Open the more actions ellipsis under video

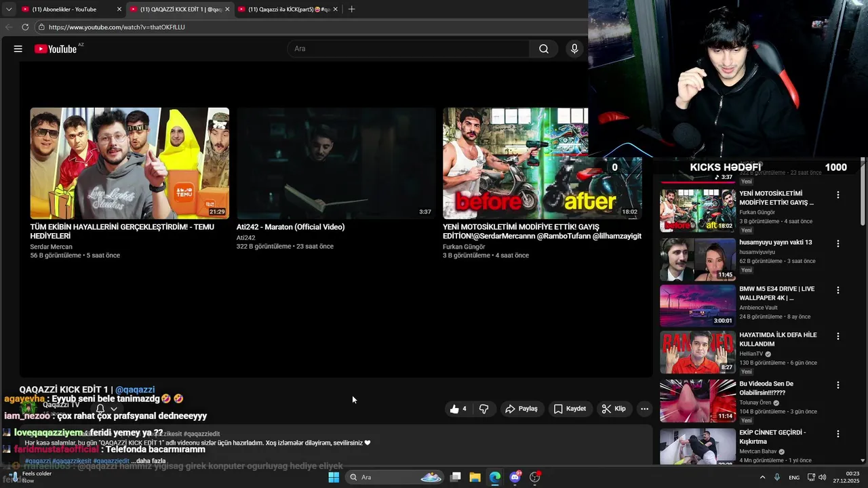[644, 409]
